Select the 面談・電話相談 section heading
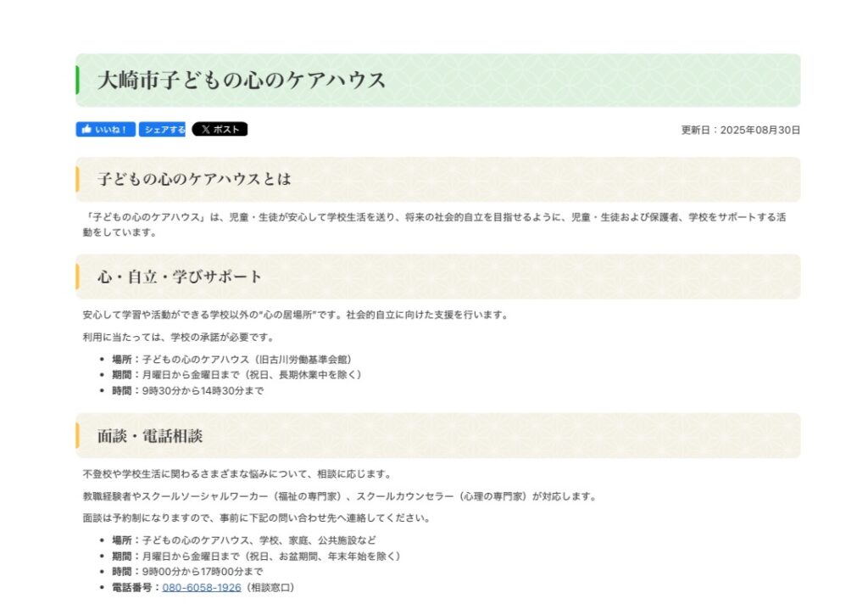Image resolution: width=868 pixels, height=604 pixels. click(150, 436)
